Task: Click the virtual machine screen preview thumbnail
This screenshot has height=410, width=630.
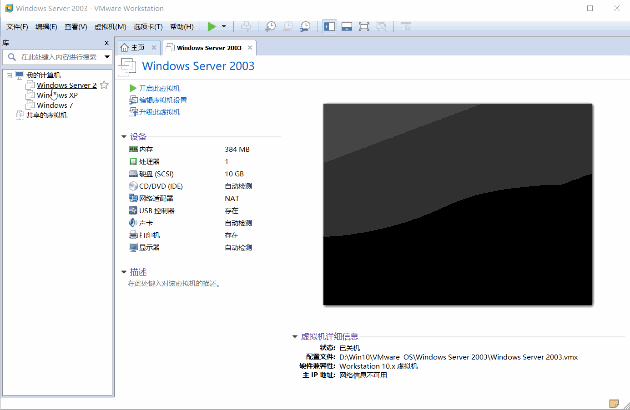Action: (x=458, y=204)
